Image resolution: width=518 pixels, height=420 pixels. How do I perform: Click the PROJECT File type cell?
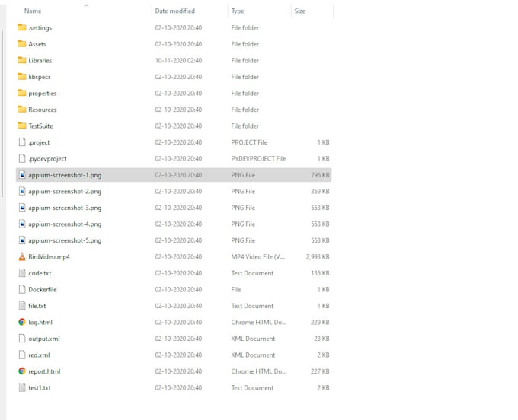249,142
